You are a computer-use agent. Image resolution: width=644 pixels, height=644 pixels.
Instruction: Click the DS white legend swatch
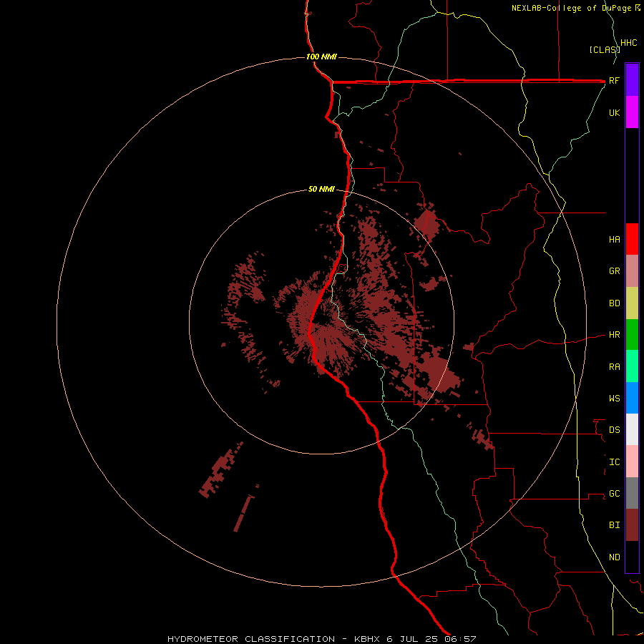[632, 429]
